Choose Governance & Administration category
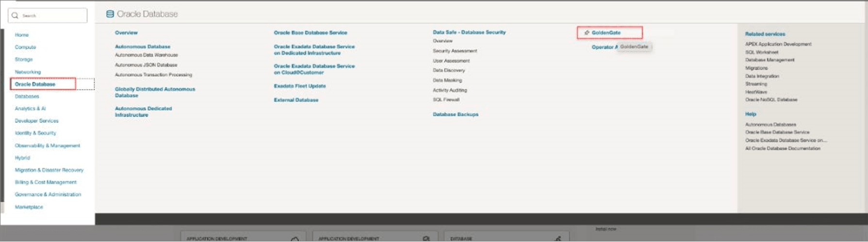The width and height of the screenshot is (868, 242). tap(48, 194)
